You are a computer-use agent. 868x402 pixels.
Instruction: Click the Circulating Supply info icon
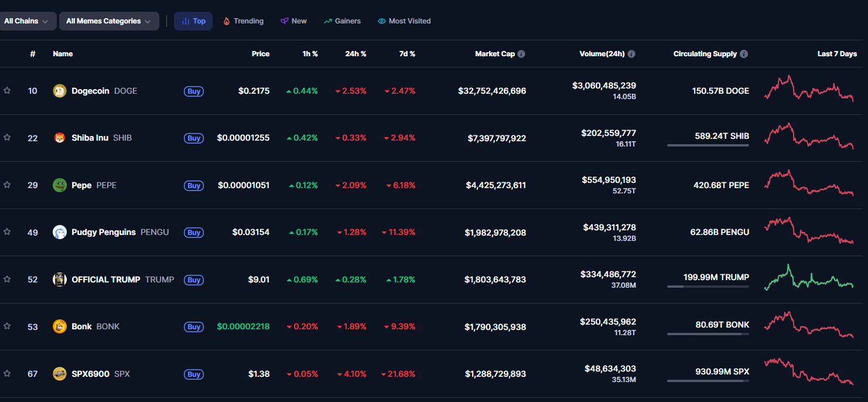coord(744,54)
